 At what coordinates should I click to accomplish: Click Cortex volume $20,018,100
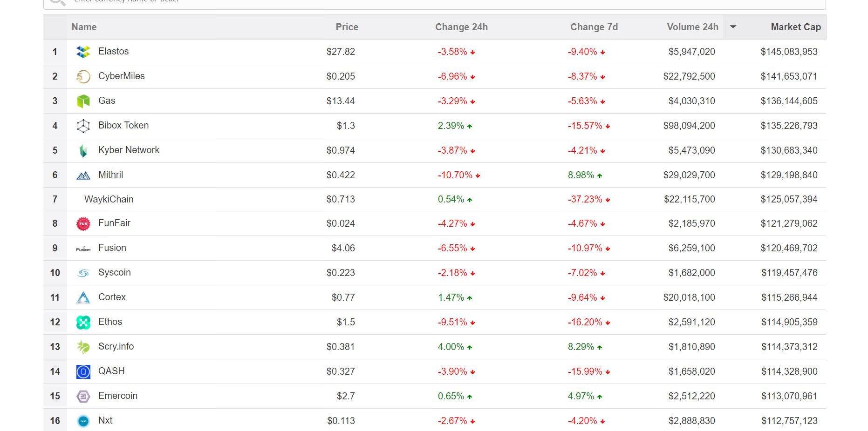[x=689, y=297]
